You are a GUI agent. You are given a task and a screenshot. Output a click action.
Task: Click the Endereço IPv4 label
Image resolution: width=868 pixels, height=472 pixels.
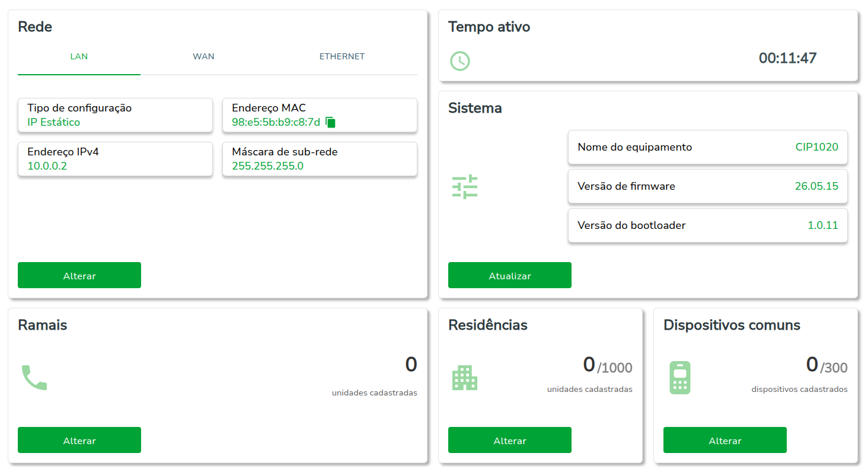pyautogui.click(x=63, y=152)
